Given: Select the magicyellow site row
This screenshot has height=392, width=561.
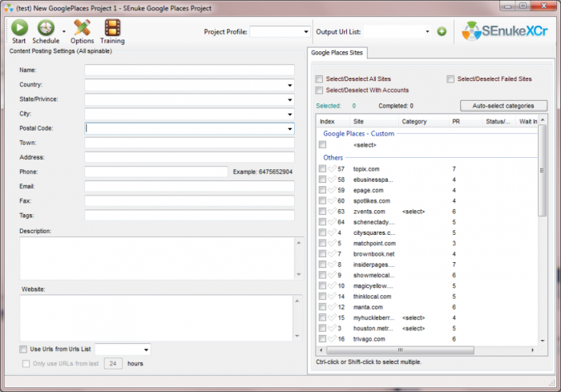Looking at the screenshot, I should pos(427,285).
